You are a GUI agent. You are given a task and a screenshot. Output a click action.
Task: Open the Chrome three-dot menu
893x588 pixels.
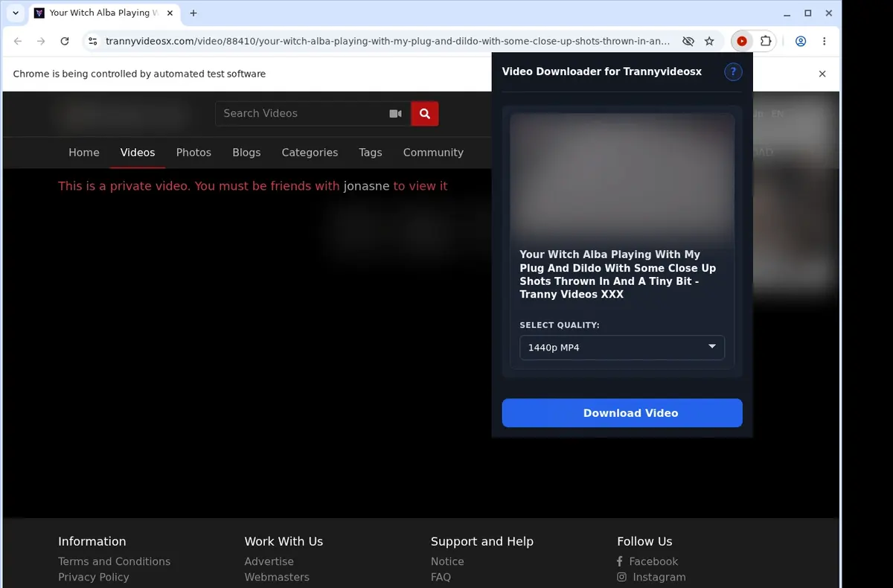pyautogui.click(x=824, y=42)
